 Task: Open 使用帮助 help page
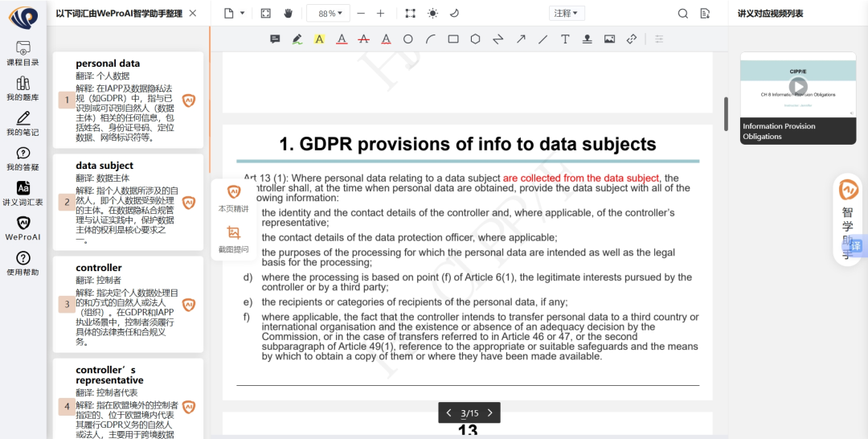coord(23,264)
